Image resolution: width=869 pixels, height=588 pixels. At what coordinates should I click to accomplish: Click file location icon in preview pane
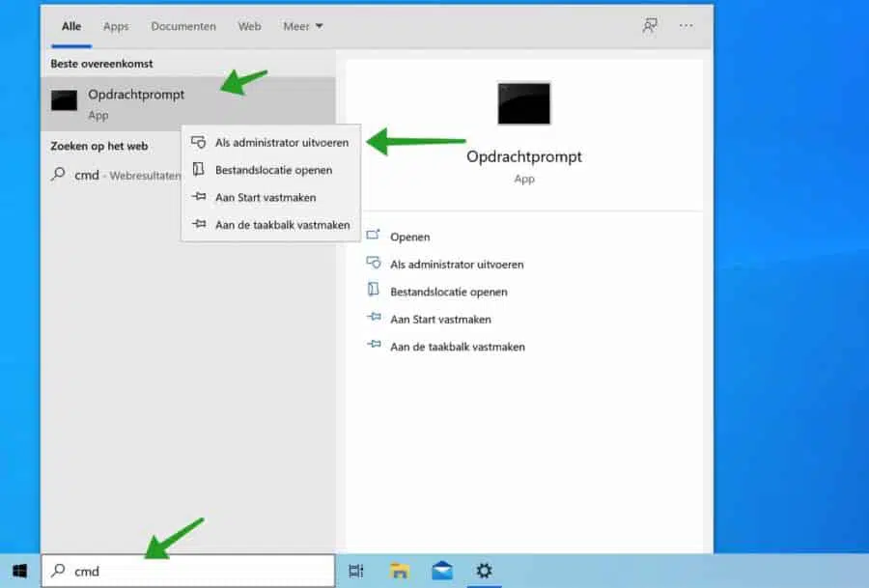click(374, 290)
